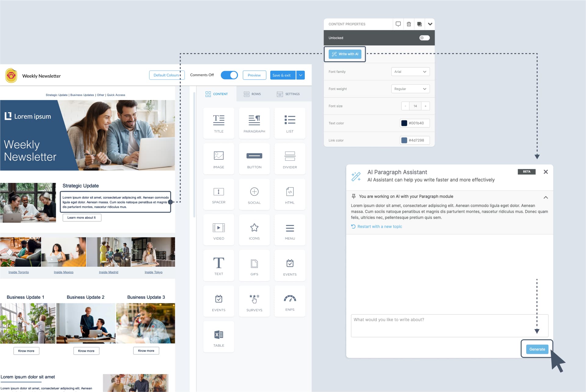Click the Write with AI button

(346, 54)
